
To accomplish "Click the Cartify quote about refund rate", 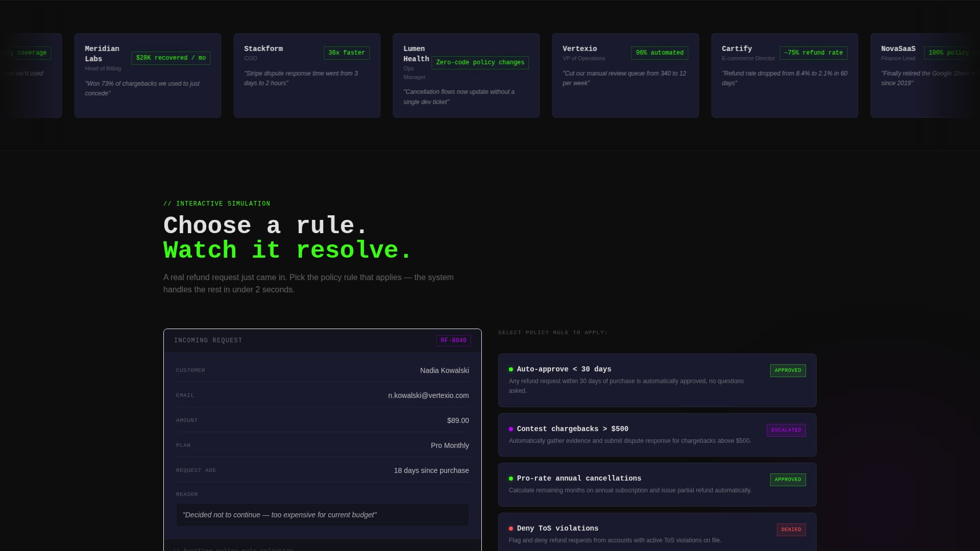I will 785,78.
